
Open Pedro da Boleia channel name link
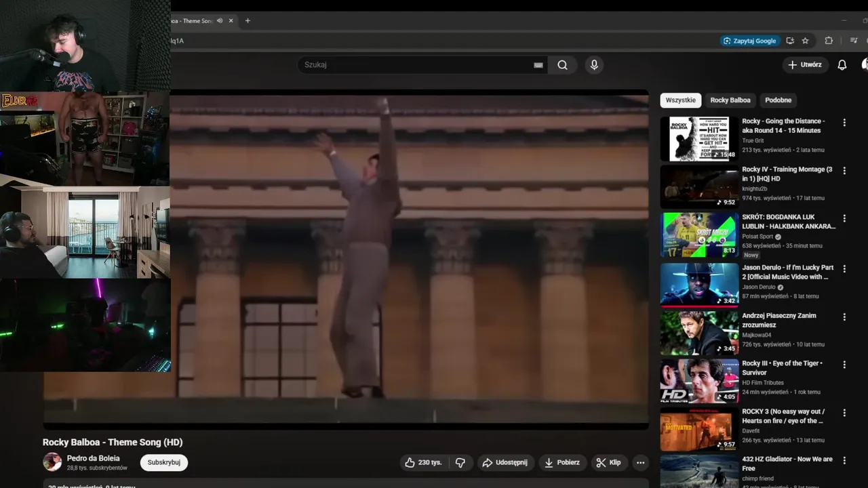pos(93,458)
